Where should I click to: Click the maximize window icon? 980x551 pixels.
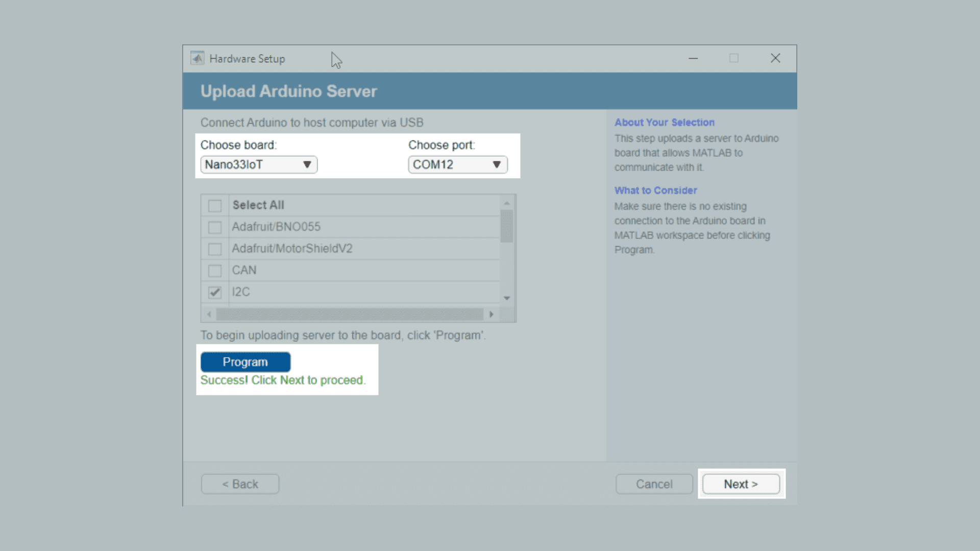734,58
